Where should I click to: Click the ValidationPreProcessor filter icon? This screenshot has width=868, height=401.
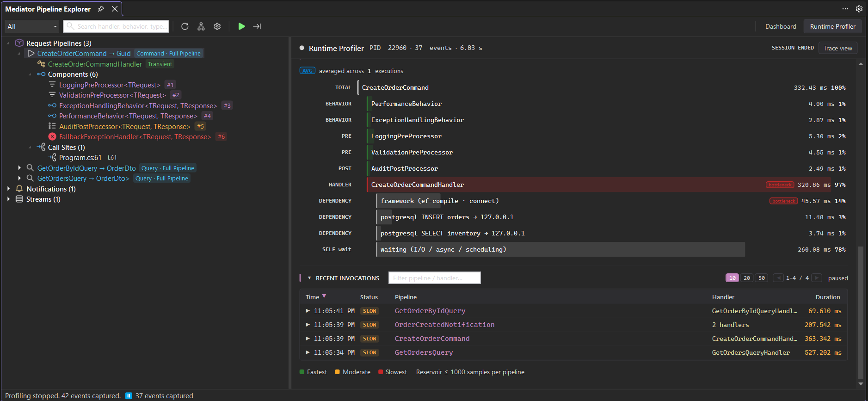(x=52, y=95)
